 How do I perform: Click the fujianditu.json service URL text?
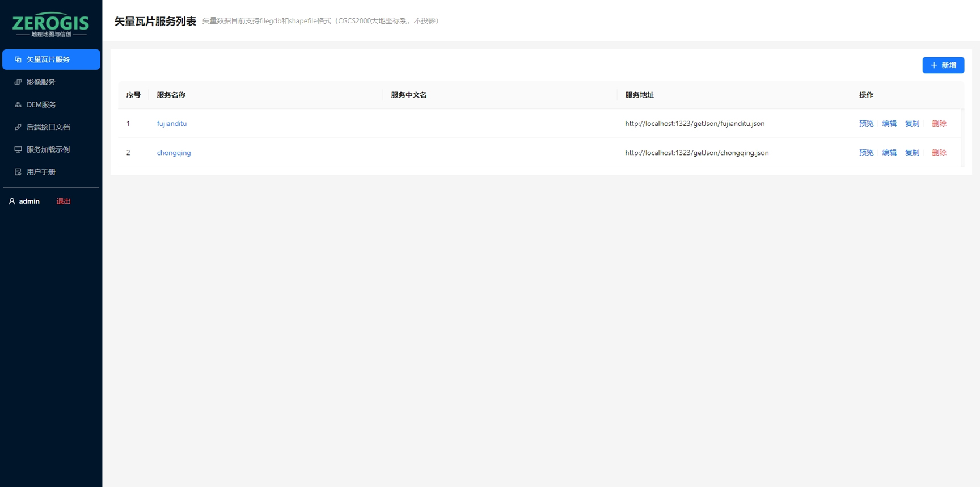point(695,123)
